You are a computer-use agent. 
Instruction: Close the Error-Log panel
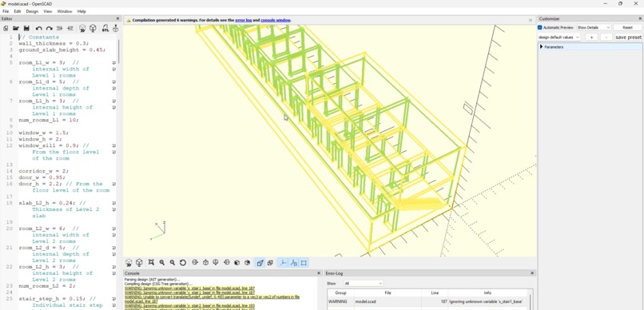pyautogui.click(x=532, y=273)
